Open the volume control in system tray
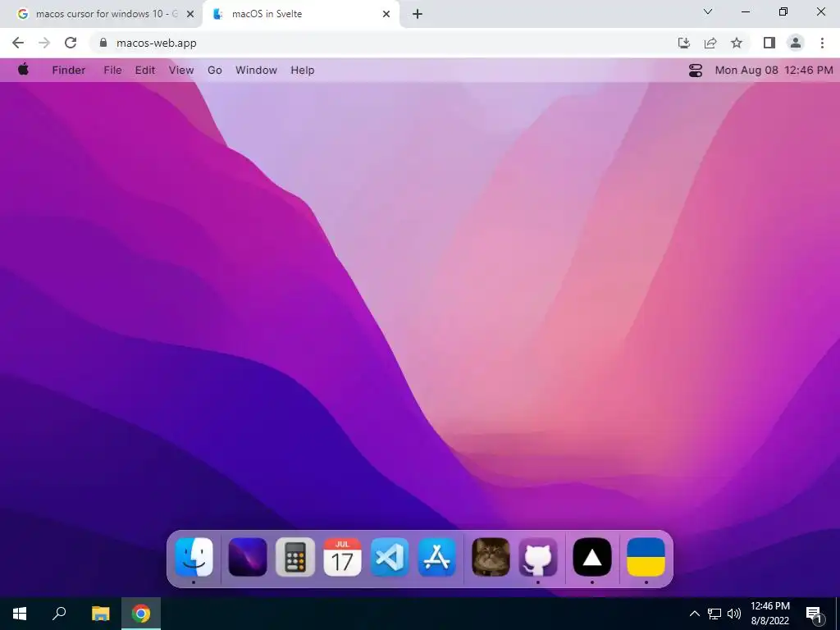The width and height of the screenshot is (840, 630). pos(734,614)
